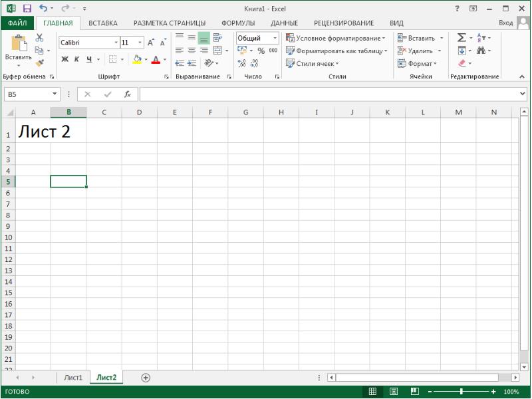Click the Format Painter brush icon
Image resolution: width=532 pixels, height=399 pixels.
pyautogui.click(x=40, y=63)
